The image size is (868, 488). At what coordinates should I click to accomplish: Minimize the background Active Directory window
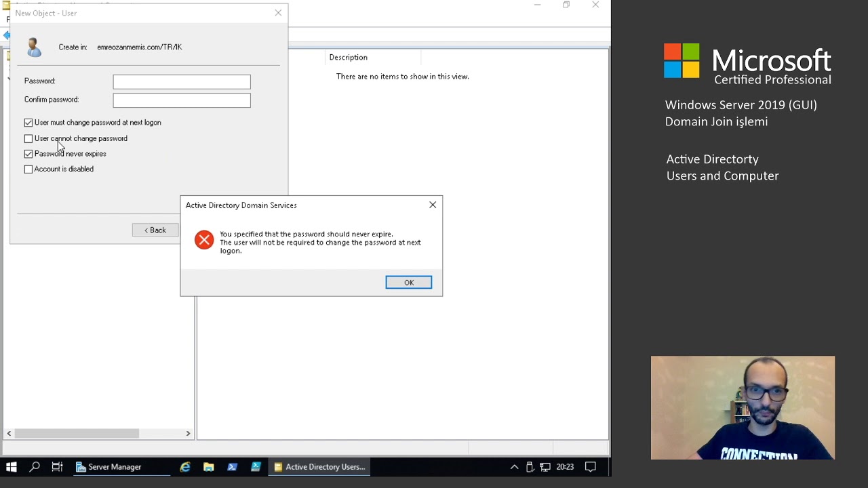(x=537, y=5)
